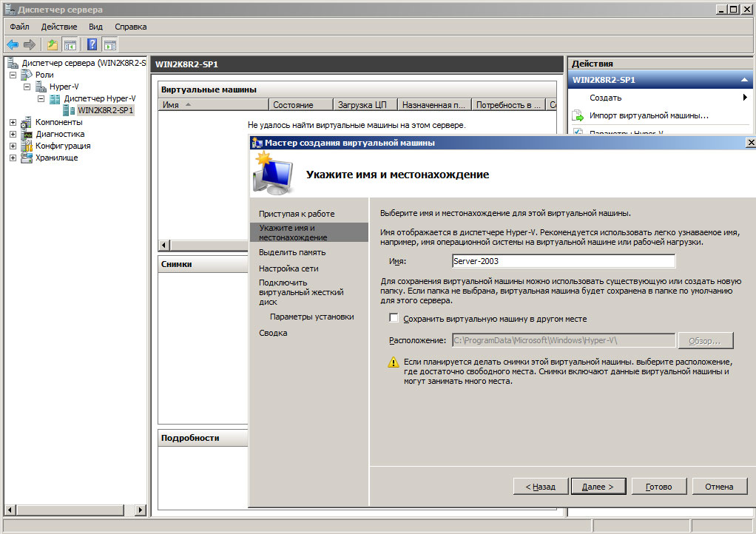756x534 pixels.
Task: Sort by the Состояние column header
Action: 301,104
